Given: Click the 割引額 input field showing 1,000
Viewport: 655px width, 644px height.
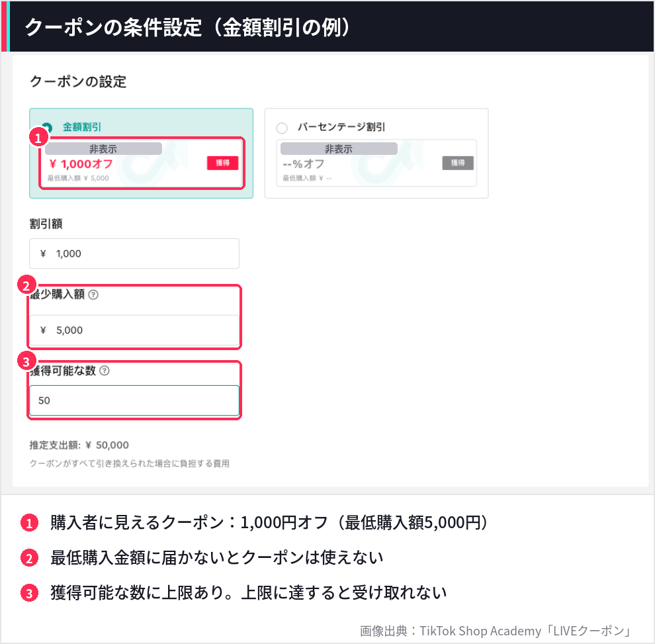Looking at the screenshot, I should (x=134, y=253).
